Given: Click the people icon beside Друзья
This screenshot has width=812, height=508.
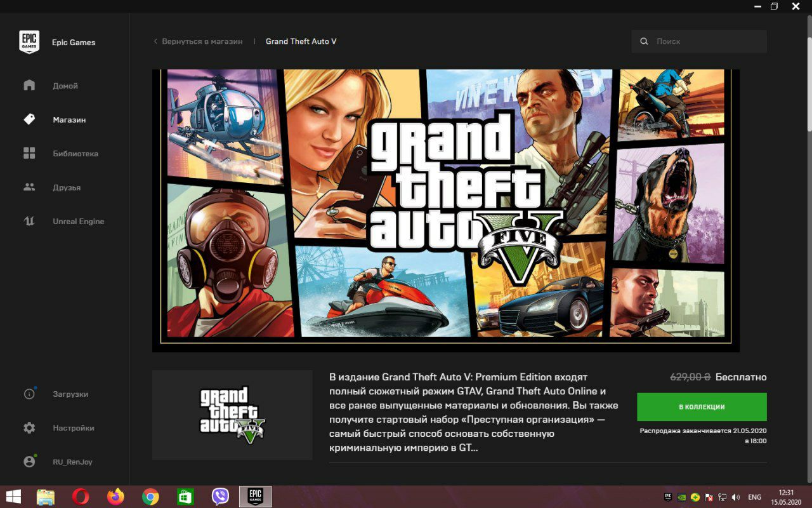Looking at the screenshot, I should coord(29,187).
